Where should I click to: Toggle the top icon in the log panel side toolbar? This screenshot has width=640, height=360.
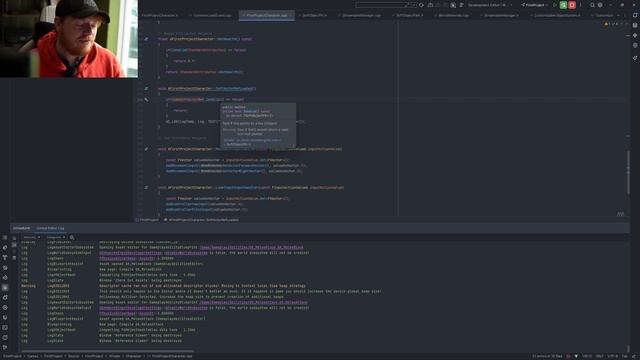click(14, 238)
